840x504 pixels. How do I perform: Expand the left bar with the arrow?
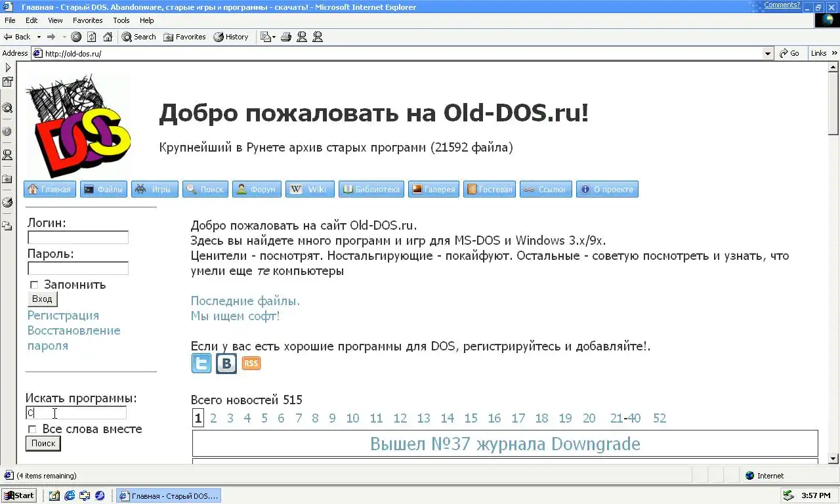click(7, 68)
